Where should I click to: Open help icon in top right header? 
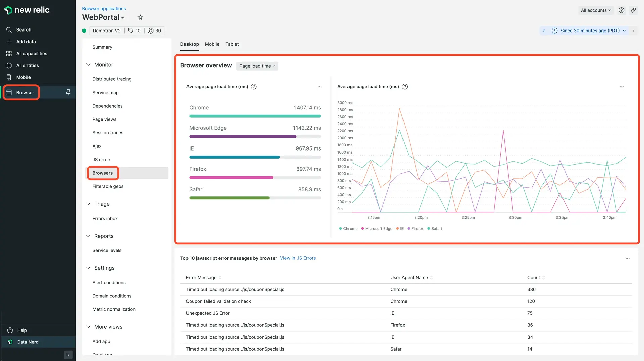click(621, 10)
